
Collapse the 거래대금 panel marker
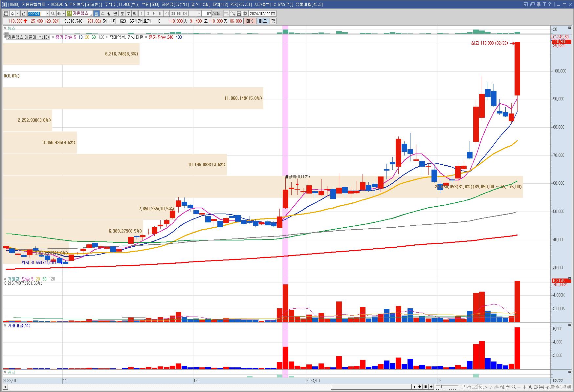pos(5,325)
